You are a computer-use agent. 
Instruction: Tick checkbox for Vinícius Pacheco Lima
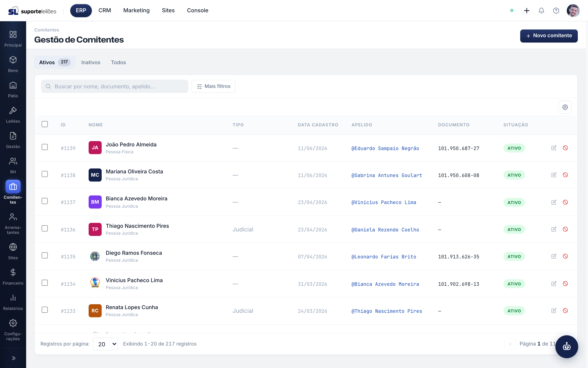(x=45, y=283)
